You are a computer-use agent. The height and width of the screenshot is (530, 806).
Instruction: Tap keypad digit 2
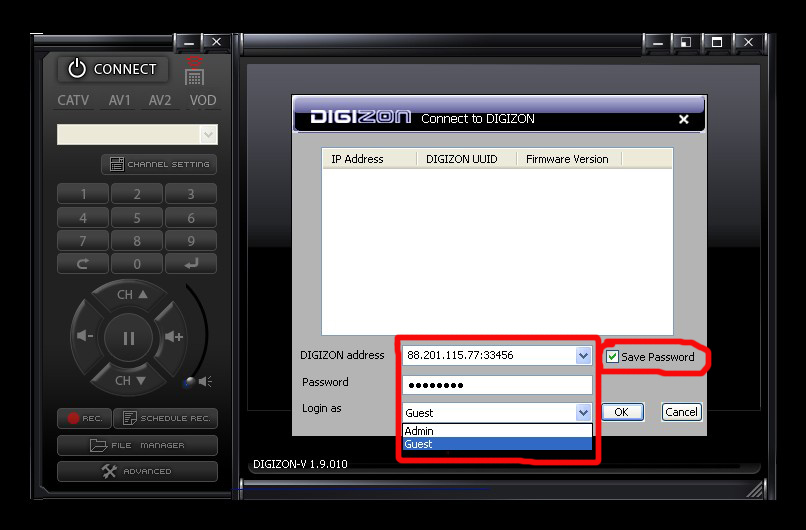pos(137,194)
